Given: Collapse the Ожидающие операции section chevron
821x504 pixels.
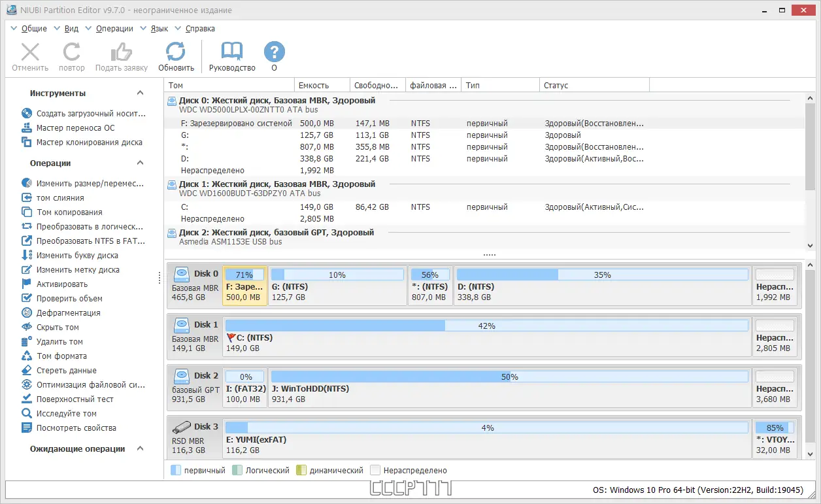Looking at the screenshot, I should [140, 449].
